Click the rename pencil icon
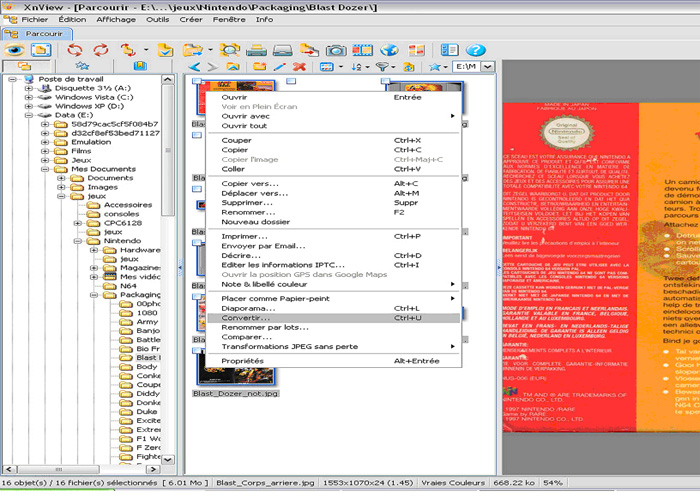The height and width of the screenshot is (500, 700). [x=279, y=67]
